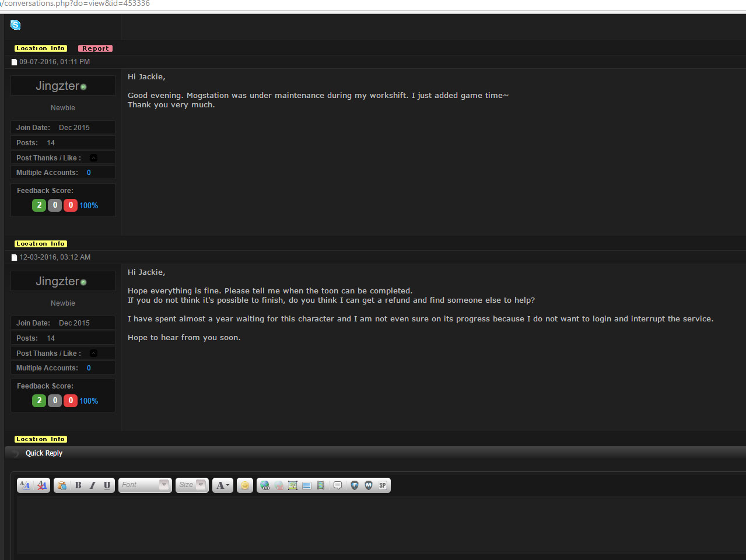
Task: Click the insert video filmstrip icon
Action: click(x=321, y=485)
